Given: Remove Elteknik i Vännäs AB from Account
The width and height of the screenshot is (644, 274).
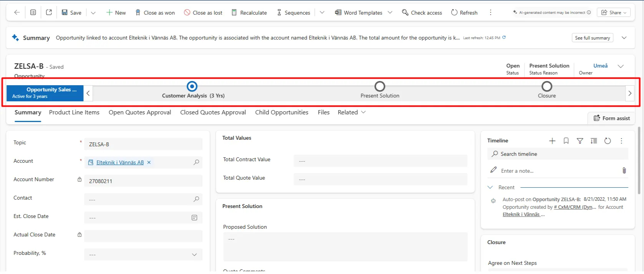Looking at the screenshot, I should (149, 162).
